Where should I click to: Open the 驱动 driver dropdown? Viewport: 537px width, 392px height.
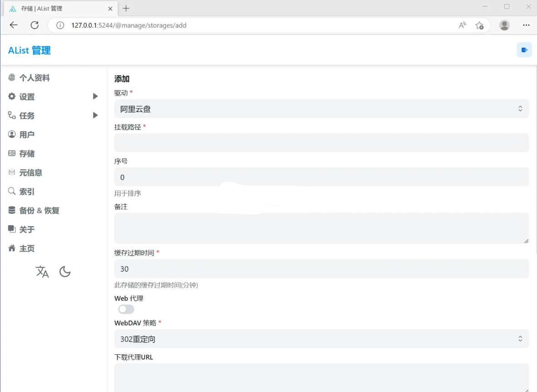point(321,108)
